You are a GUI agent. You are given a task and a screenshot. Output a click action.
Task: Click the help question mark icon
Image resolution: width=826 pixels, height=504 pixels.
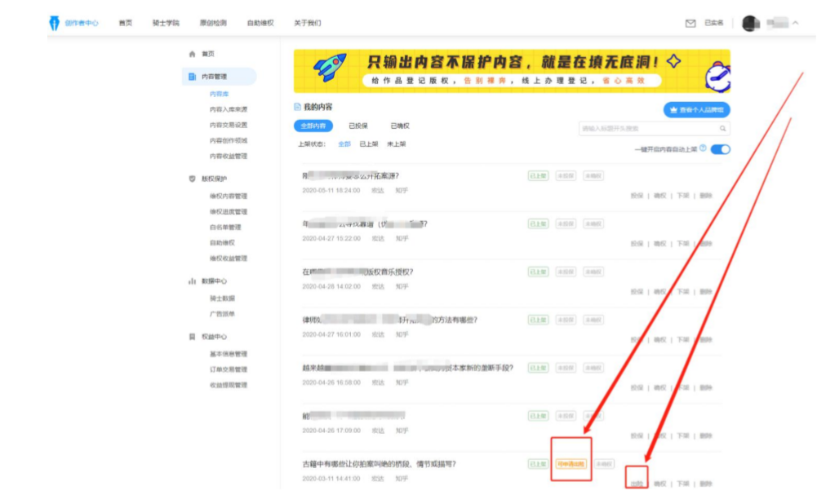(703, 149)
